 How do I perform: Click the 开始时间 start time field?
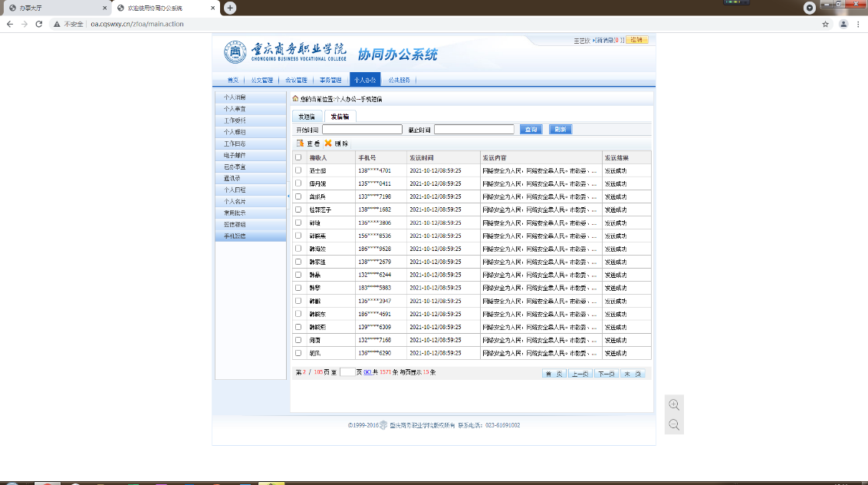[362, 130]
